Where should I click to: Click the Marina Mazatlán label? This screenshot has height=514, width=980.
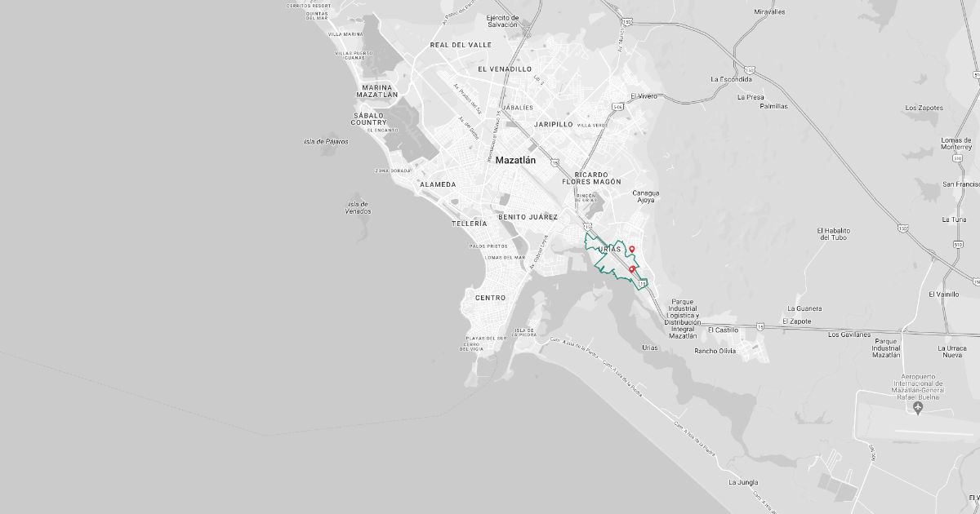point(376,91)
